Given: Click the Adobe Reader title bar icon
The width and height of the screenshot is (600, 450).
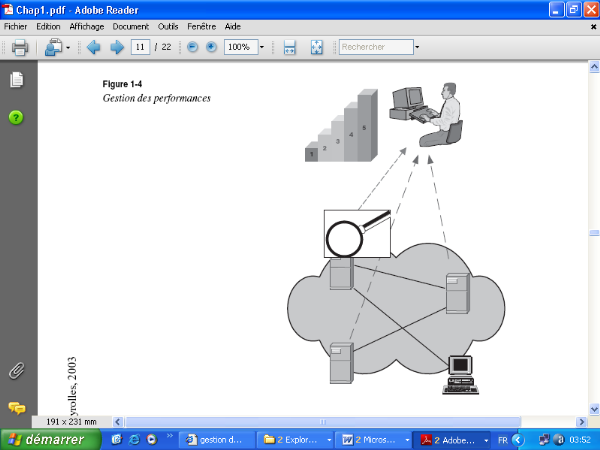Looking at the screenshot, I should (x=7, y=10).
